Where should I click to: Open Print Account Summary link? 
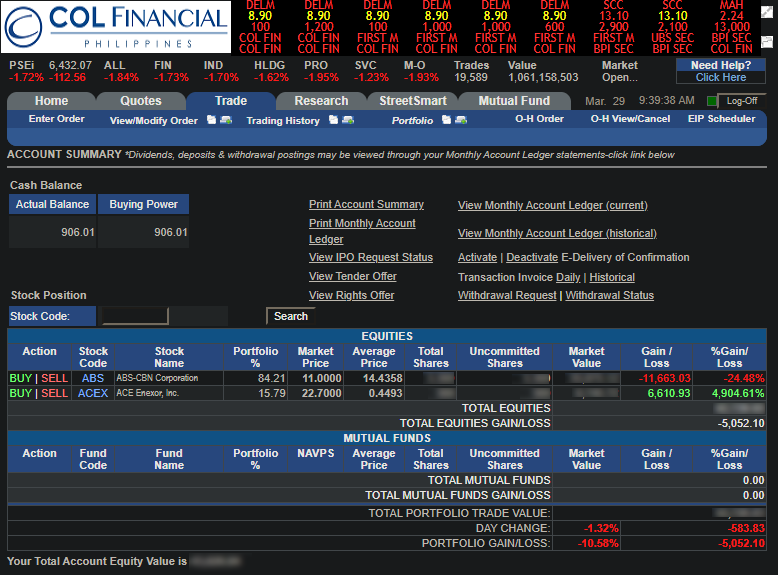point(366,204)
